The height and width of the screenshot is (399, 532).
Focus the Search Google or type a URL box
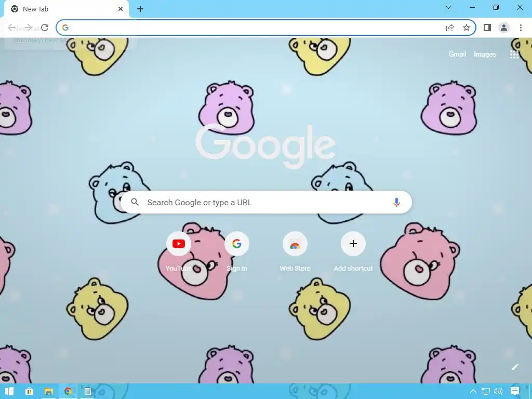[x=267, y=202]
